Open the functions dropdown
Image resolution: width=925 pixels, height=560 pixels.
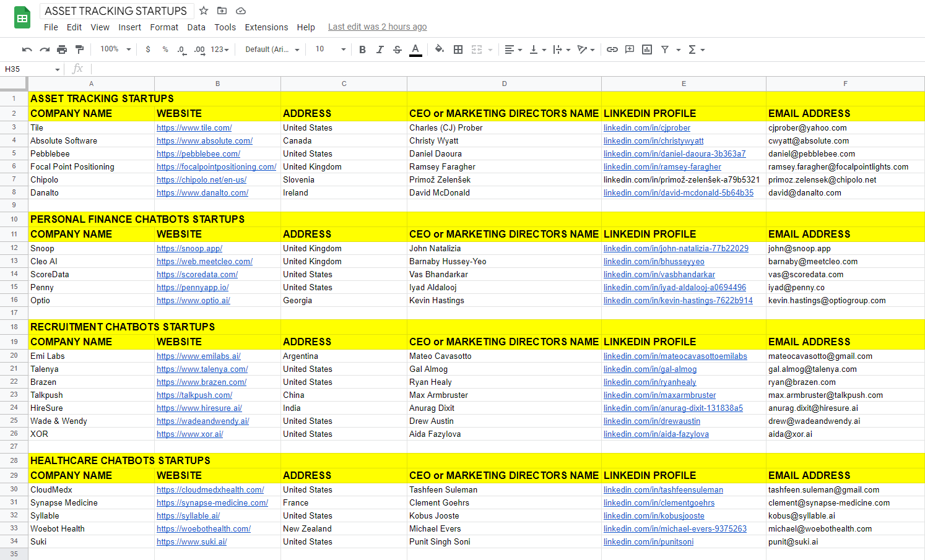(697, 50)
